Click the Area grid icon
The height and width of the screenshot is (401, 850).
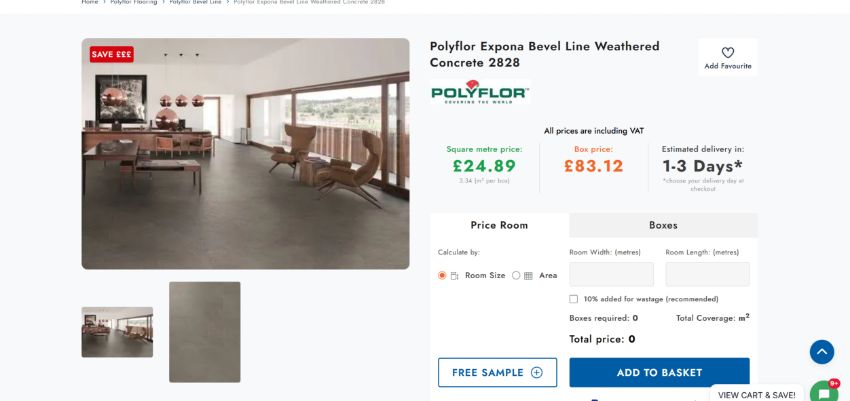(528, 275)
